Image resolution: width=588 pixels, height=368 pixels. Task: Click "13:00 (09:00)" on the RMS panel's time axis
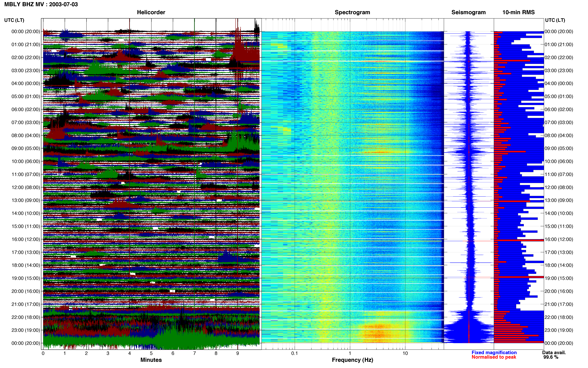point(559,200)
